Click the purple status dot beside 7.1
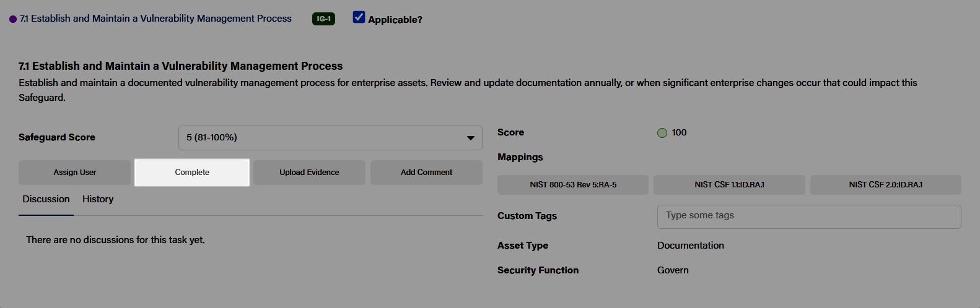Screen dimensions: 980x308 pos(13,19)
